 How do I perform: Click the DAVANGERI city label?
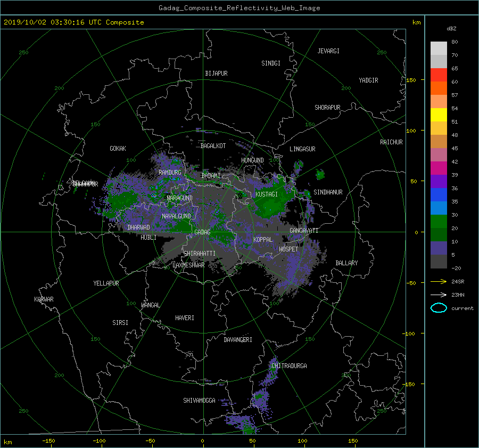tap(238, 340)
